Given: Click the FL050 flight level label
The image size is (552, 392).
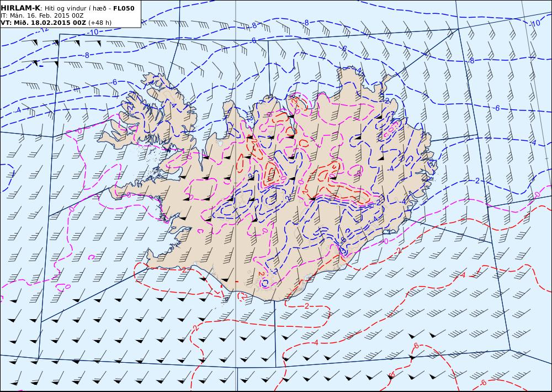Looking at the screenshot, I should [x=124, y=8].
